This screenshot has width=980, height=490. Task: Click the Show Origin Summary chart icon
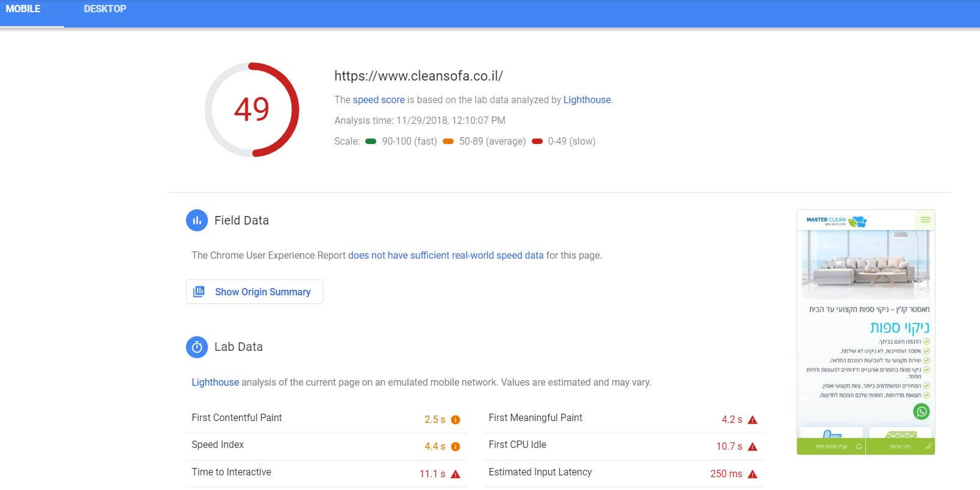tap(199, 292)
